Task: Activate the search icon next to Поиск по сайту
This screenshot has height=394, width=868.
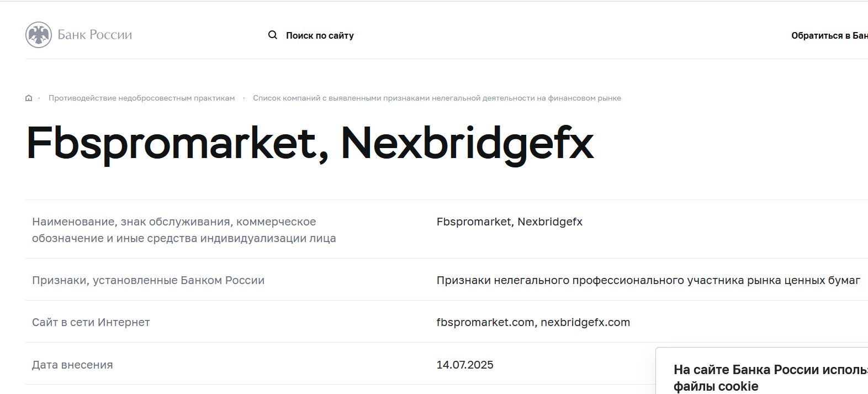Action: [273, 34]
